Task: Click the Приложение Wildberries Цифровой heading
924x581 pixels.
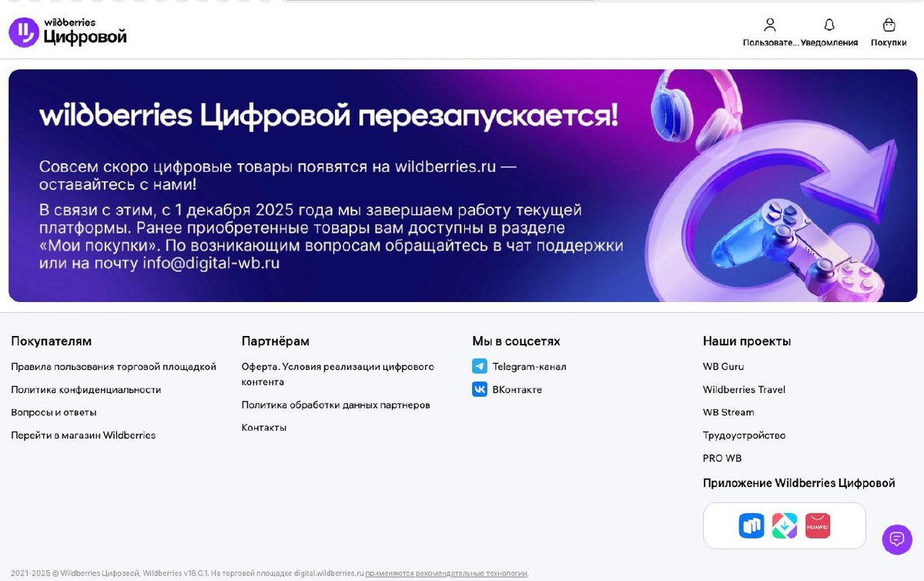Action: 799,483
